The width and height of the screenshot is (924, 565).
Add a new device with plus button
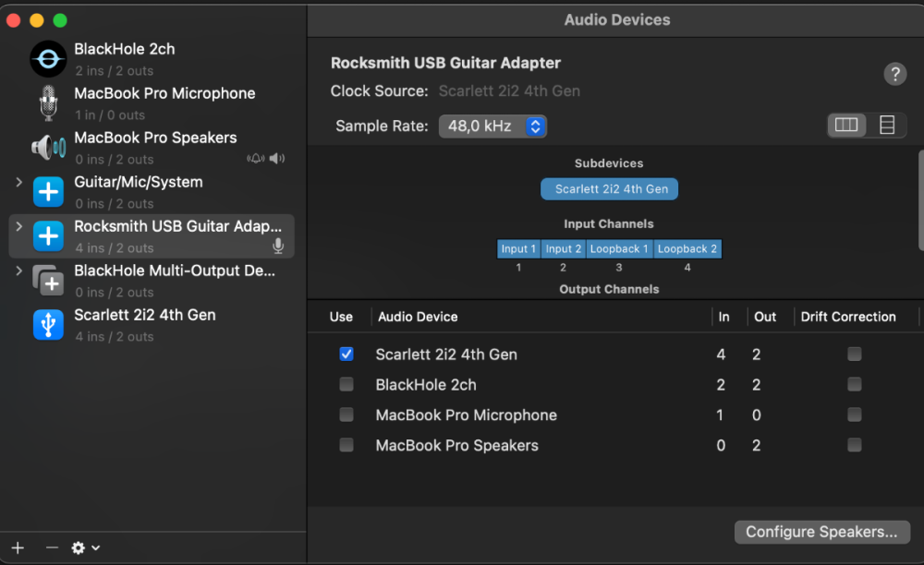[18, 547]
